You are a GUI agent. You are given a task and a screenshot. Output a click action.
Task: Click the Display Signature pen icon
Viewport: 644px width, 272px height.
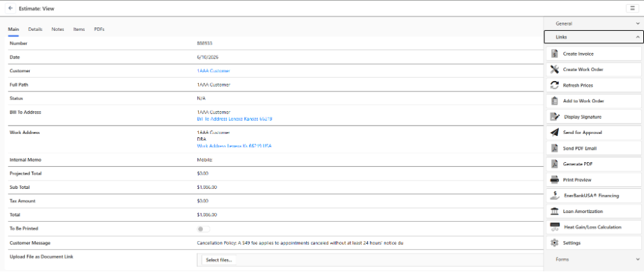click(555, 117)
